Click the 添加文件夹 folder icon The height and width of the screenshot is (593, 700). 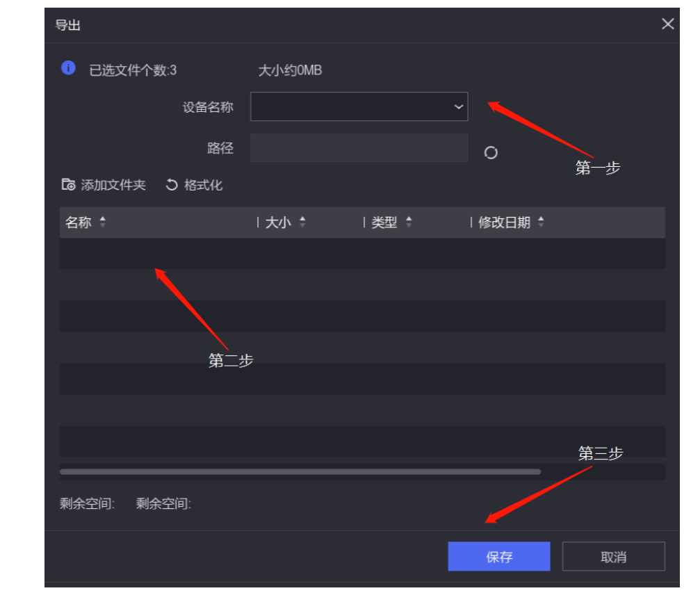68,184
